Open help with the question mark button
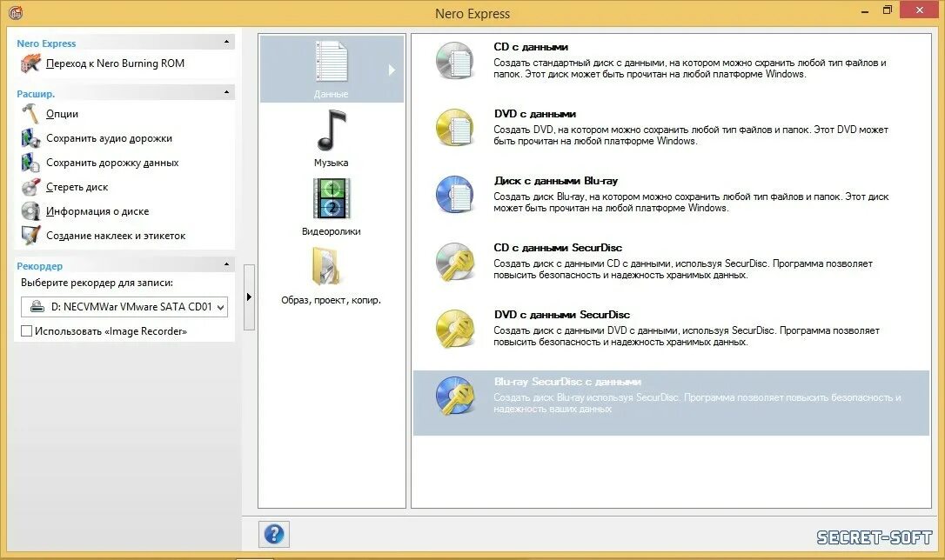This screenshot has width=945, height=560. (274, 534)
